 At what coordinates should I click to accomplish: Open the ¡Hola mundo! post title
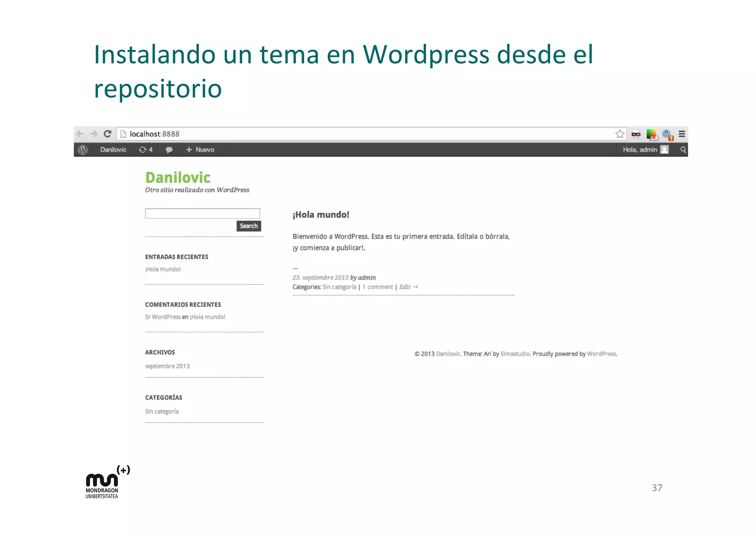321,215
